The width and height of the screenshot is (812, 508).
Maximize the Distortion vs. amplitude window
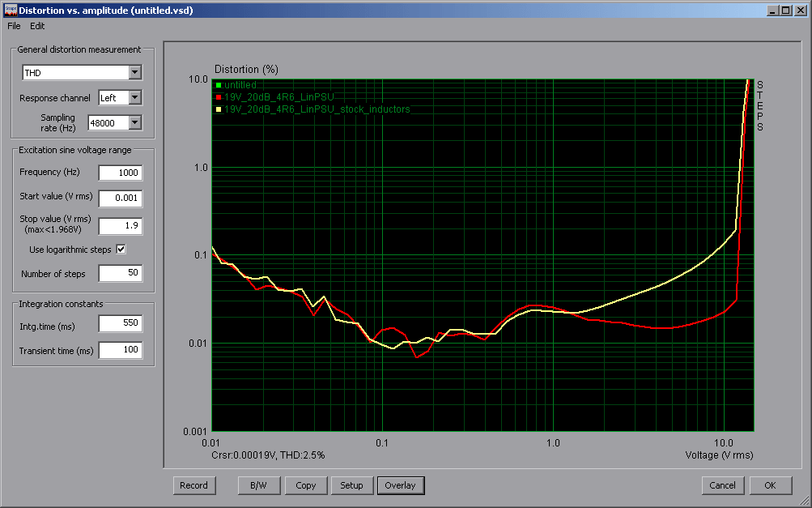(785, 11)
